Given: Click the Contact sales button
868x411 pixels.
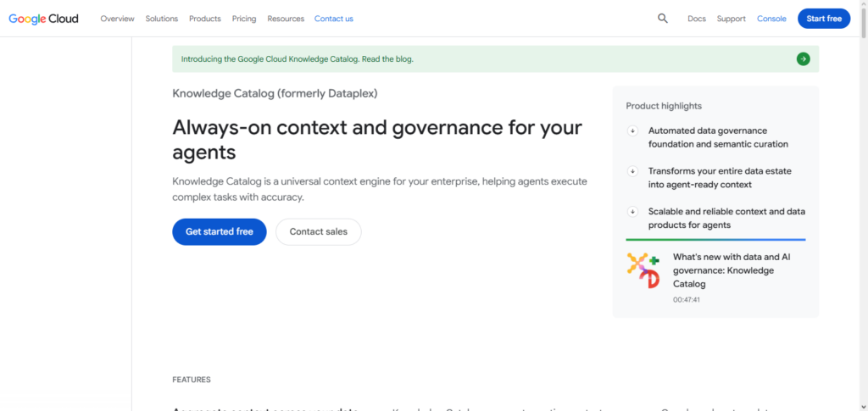Looking at the screenshot, I should 319,232.
